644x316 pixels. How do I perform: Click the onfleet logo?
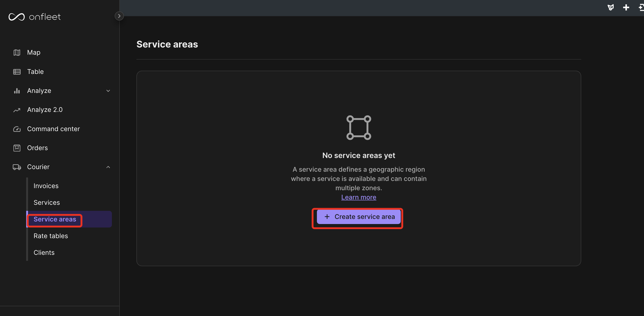tap(35, 17)
